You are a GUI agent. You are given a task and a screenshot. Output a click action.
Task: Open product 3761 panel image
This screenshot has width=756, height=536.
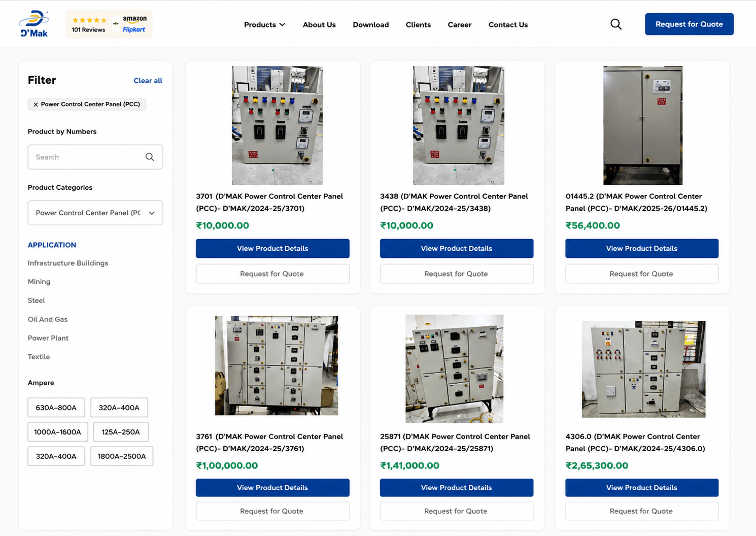pos(277,366)
